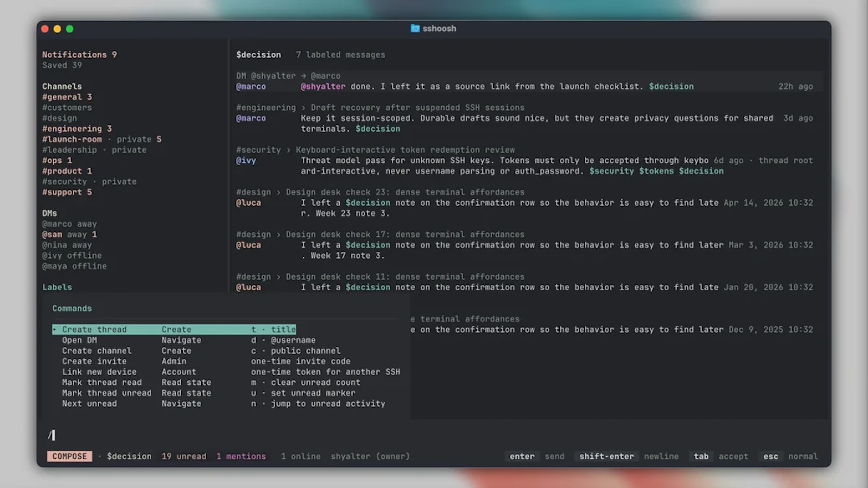
Task: Open the Saved 39 list
Action: coord(62,65)
